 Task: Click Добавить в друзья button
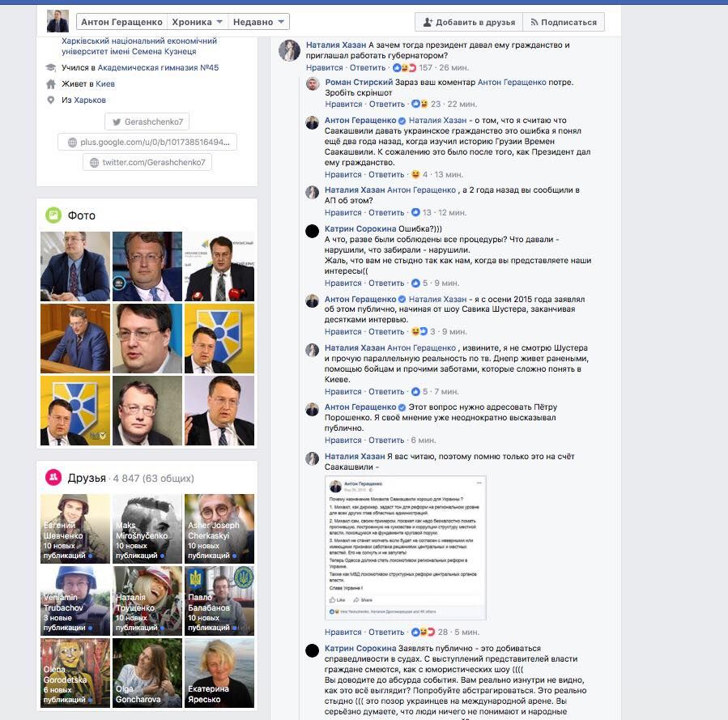click(469, 23)
